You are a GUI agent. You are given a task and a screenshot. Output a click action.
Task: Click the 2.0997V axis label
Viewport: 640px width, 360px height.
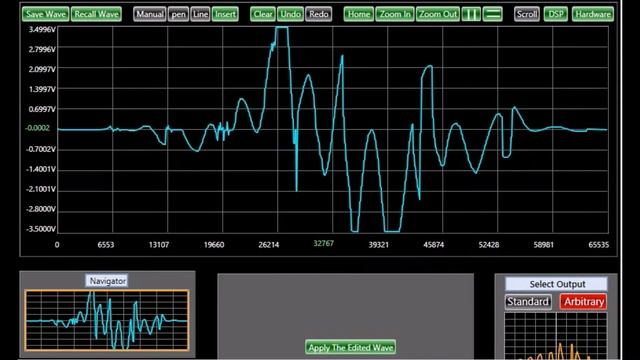click(x=42, y=69)
